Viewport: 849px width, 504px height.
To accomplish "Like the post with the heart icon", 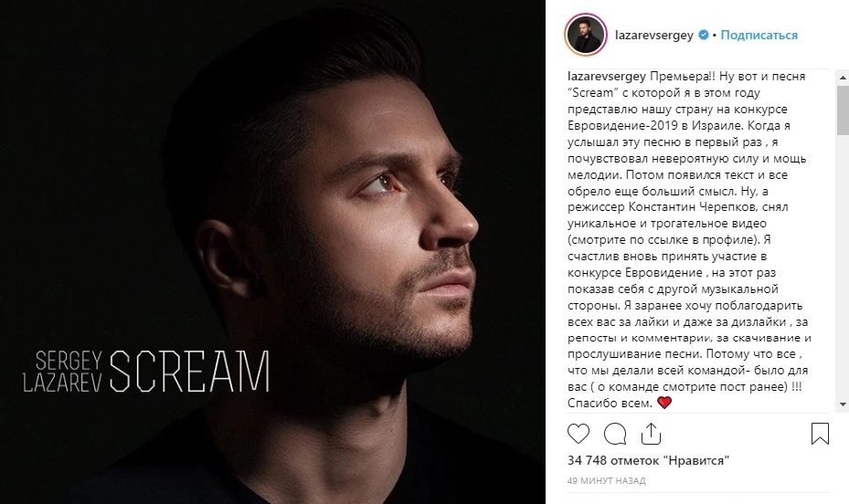I will (x=578, y=434).
